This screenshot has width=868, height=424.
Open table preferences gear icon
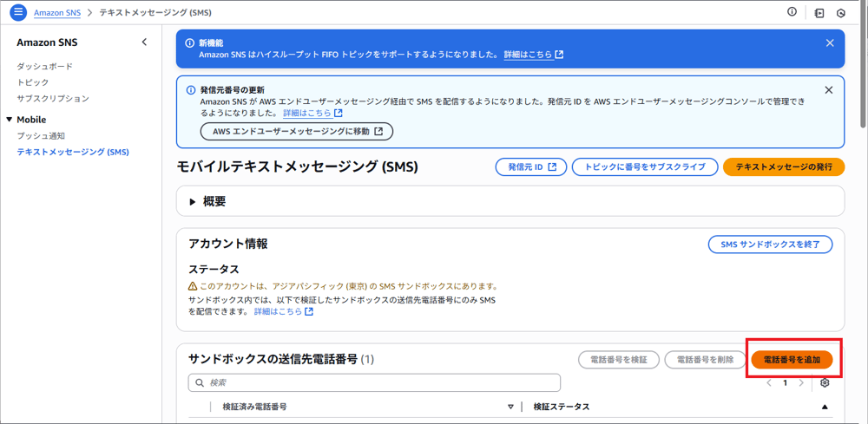pyautogui.click(x=825, y=382)
